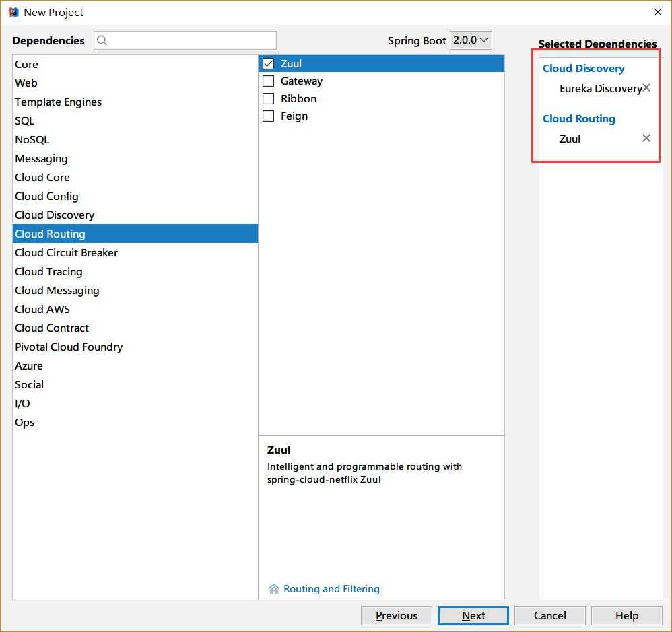Click Eureka Discovery in selected dependencies
This screenshot has width=672, height=632.
pyautogui.click(x=601, y=88)
